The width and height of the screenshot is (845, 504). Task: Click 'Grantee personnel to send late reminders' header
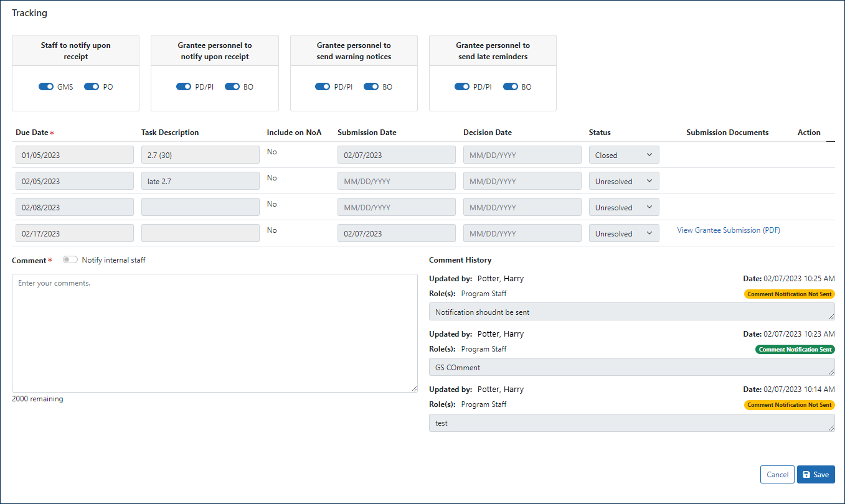(493, 51)
